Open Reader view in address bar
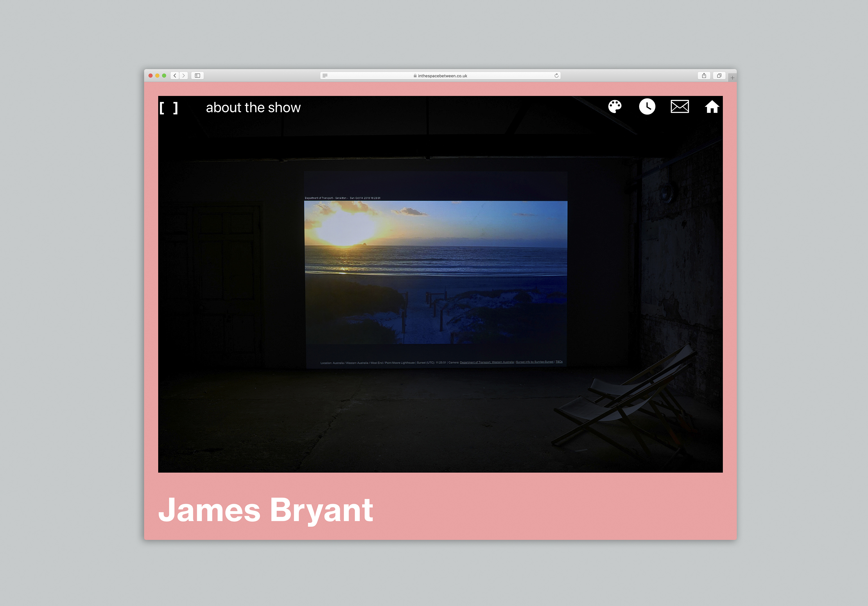The image size is (868, 606). 325,76
